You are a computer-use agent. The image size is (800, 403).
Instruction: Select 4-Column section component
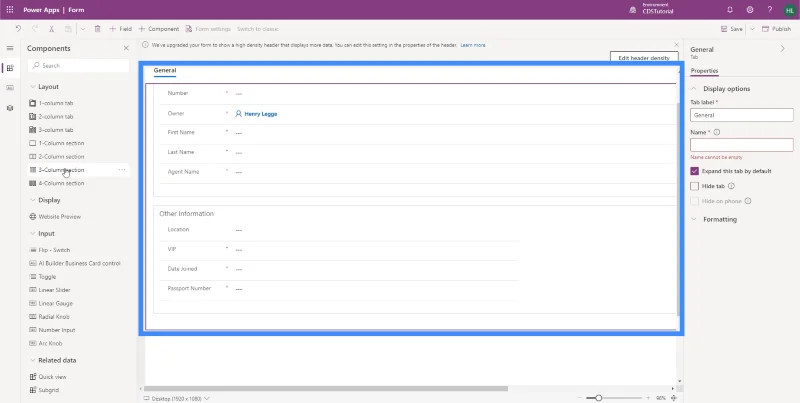57,183
